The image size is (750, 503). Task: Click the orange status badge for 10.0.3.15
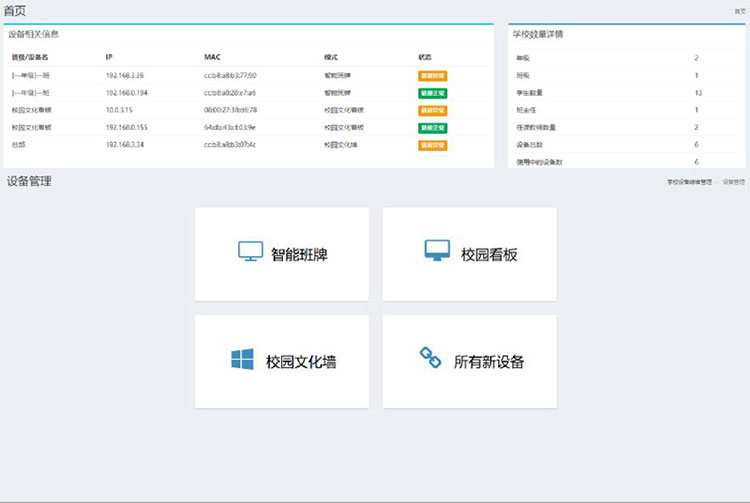point(432,110)
